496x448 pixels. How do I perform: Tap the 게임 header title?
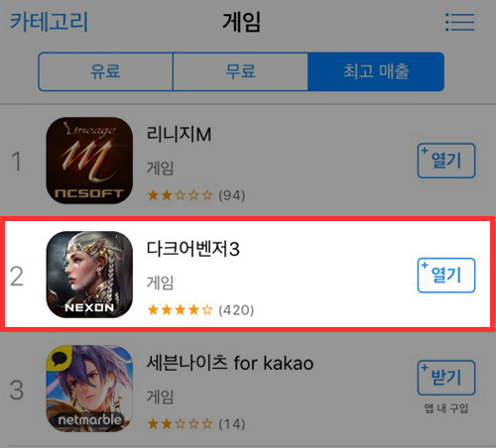click(x=241, y=22)
